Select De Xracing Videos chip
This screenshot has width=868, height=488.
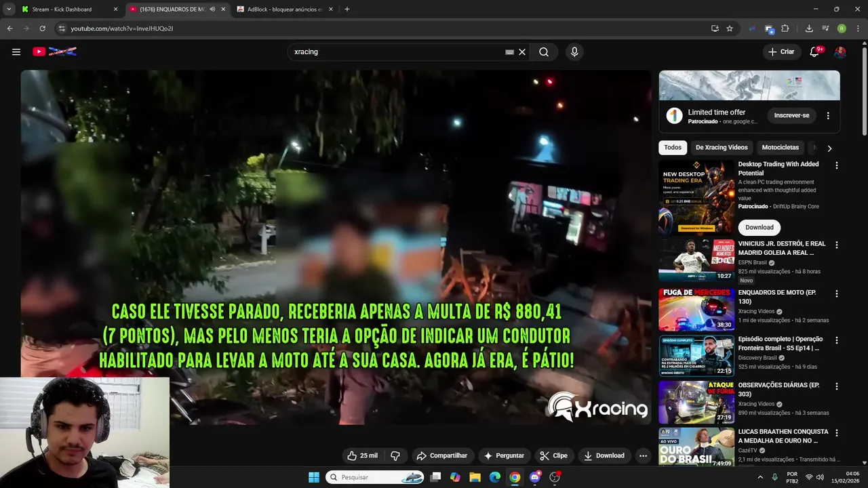(x=722, y=147)
